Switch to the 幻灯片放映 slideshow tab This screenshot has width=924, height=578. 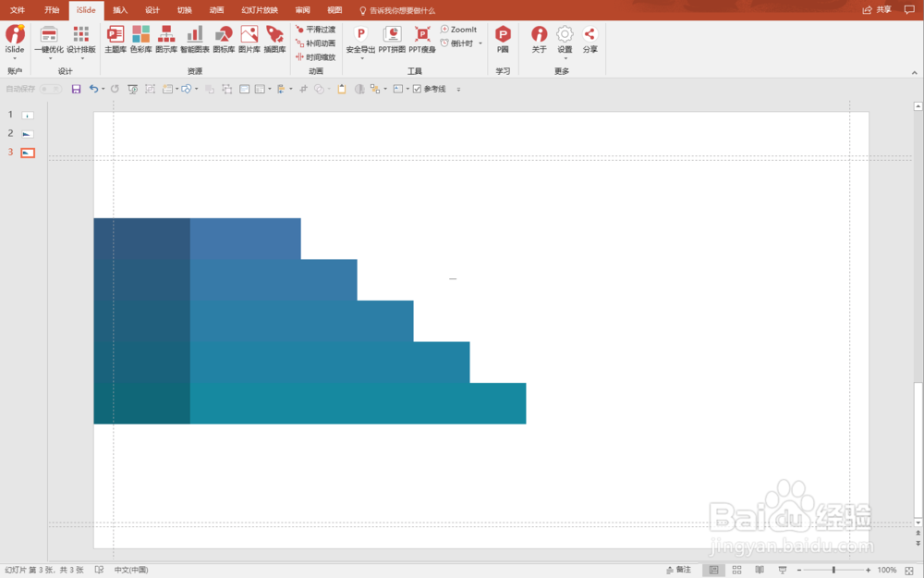(x=260, y=10)
